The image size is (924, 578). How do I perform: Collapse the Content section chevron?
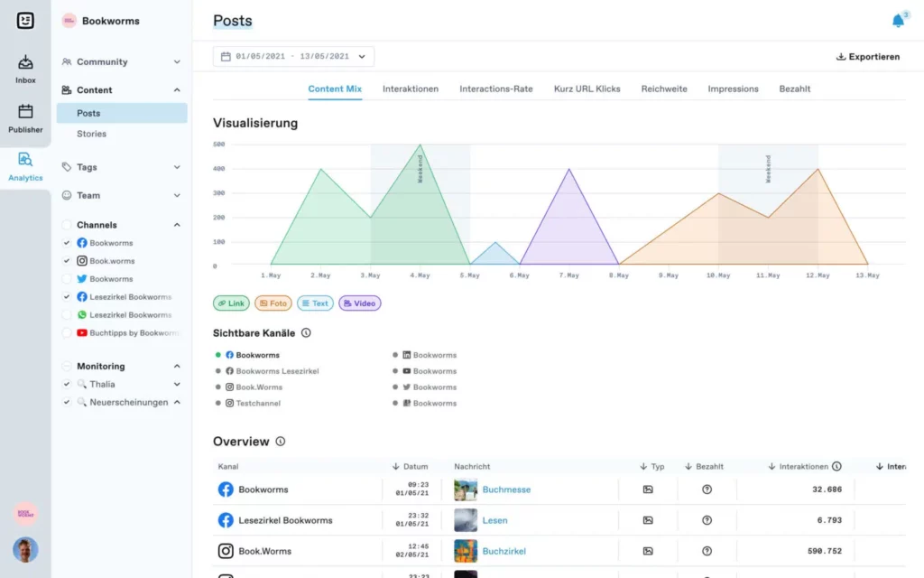coord(177,89)
